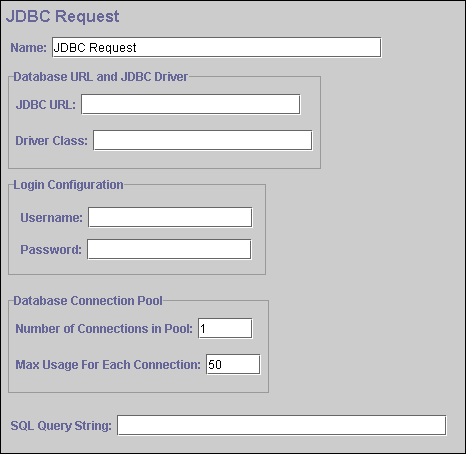Image resolution: width=466 pixels, height=454 pixels.
Task: Click the Number of Connections in Pool field
Action: pyautogui.click(x=225, y=328)
